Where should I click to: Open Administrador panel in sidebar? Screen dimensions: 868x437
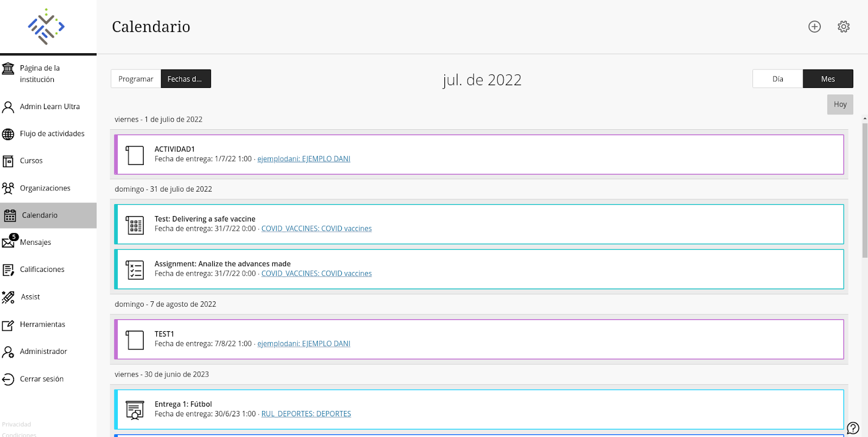coord(48,352)
